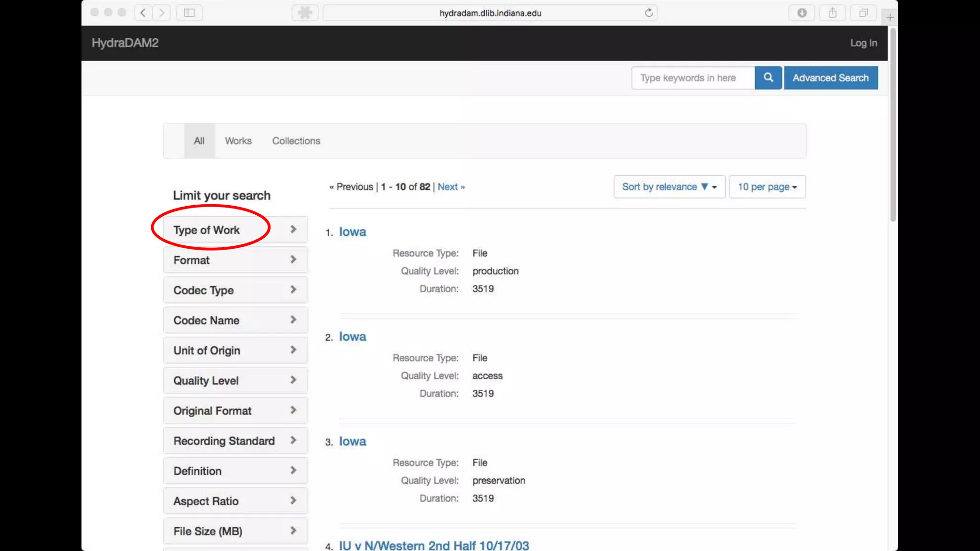Click the browser back arrow

pyautogui.click(x=143, y=13)
